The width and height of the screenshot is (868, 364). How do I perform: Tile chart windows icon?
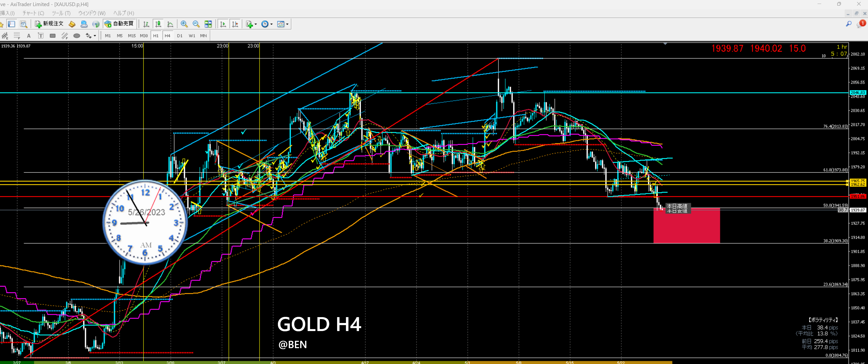click(208, 24)
